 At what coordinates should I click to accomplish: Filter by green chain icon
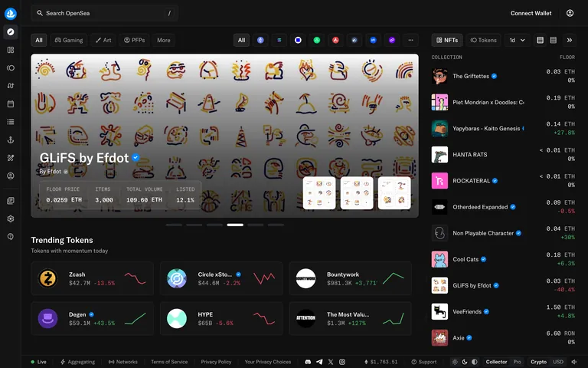pos(317,40)
